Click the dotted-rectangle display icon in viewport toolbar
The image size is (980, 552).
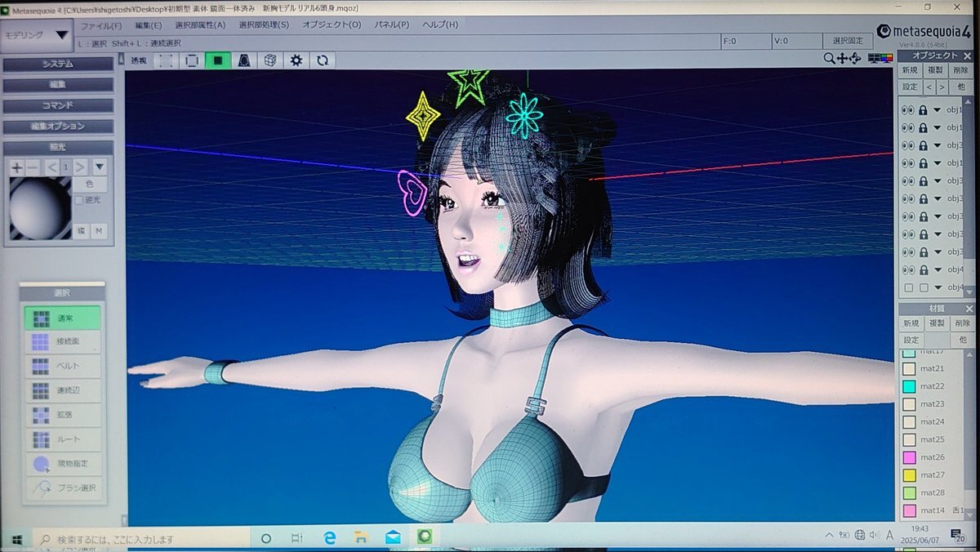pyautogui.click(x=166, y=60)
